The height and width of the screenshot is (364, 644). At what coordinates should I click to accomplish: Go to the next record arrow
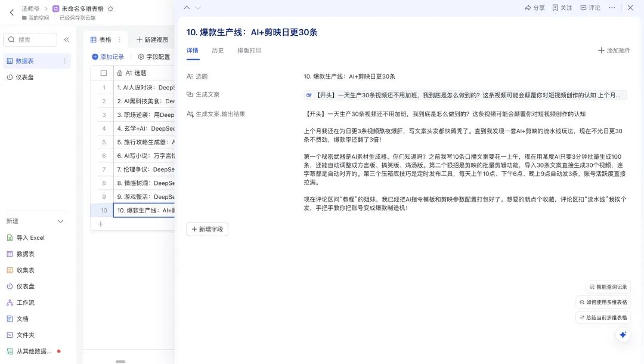[198, 8]
